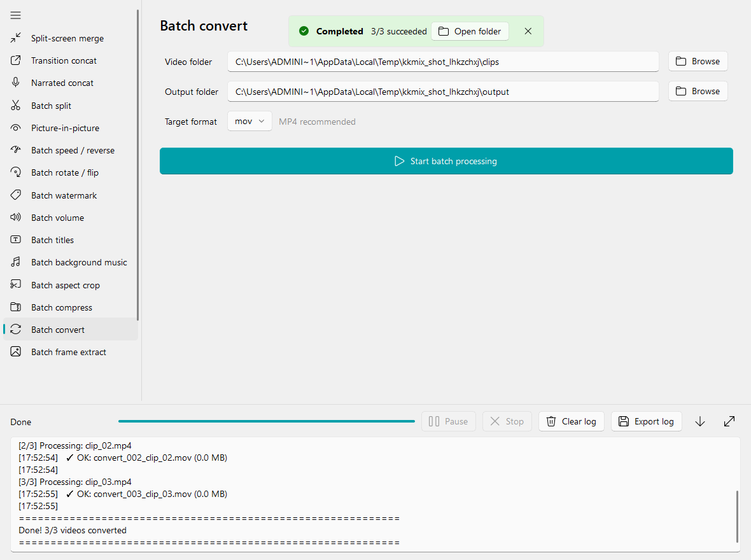Click the Batch split scissors icon
The width and height of the screenshot is (751, 560).
[x=16, y=106]
